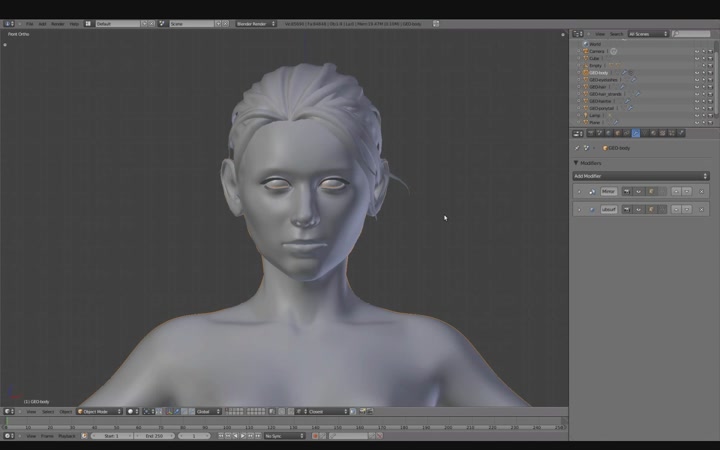Open the timeline Playback menu
720x450 pixels.
tap(67, 436)
